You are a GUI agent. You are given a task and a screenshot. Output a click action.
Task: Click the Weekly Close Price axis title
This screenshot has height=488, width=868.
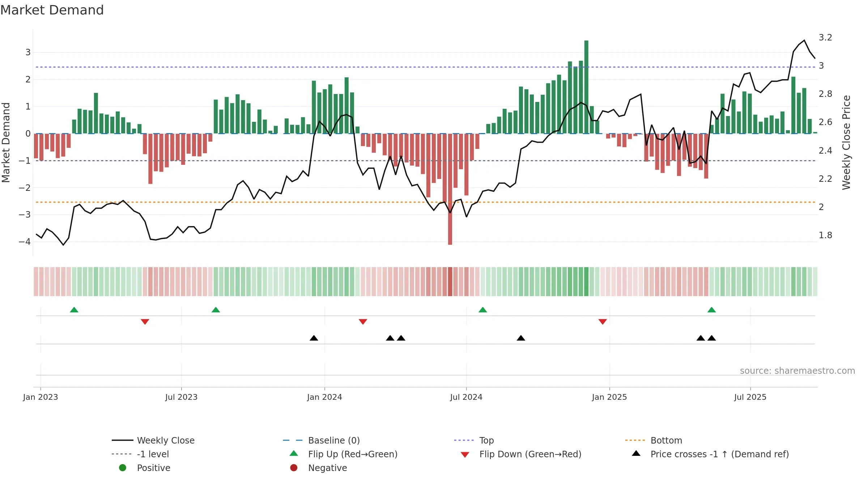pyautogui.click(x=846, y=142)
